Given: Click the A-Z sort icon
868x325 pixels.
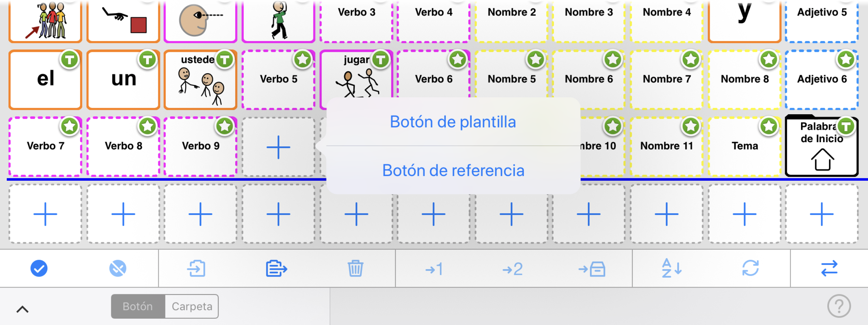Looking at the screenshot, I should pos(671,268).
